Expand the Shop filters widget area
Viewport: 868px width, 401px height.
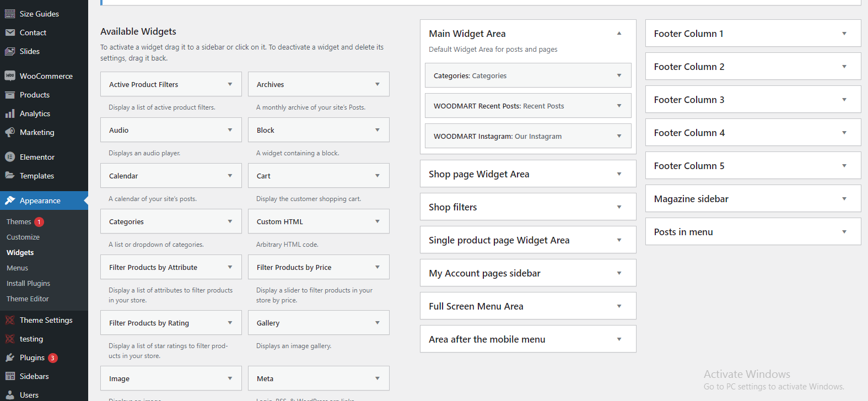click(619, 207)
